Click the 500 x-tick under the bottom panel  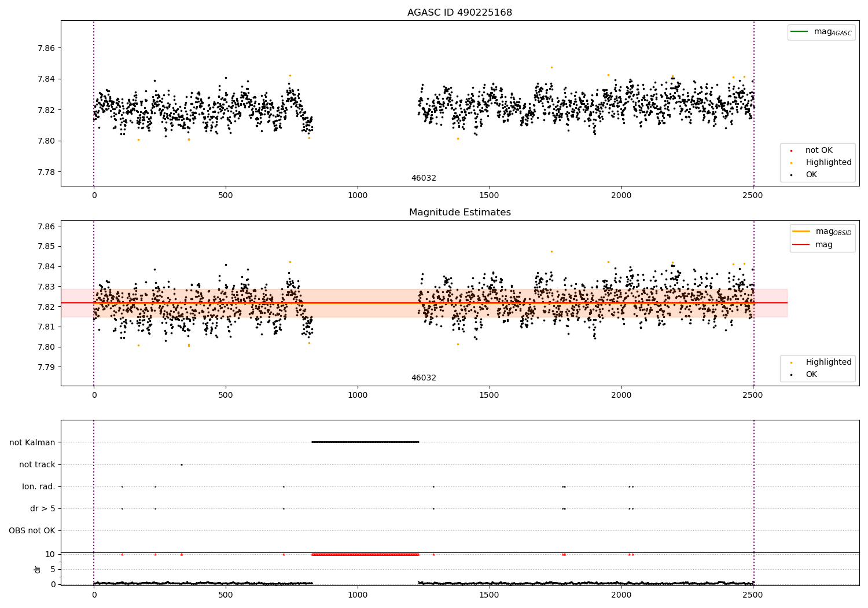(226, 595)
